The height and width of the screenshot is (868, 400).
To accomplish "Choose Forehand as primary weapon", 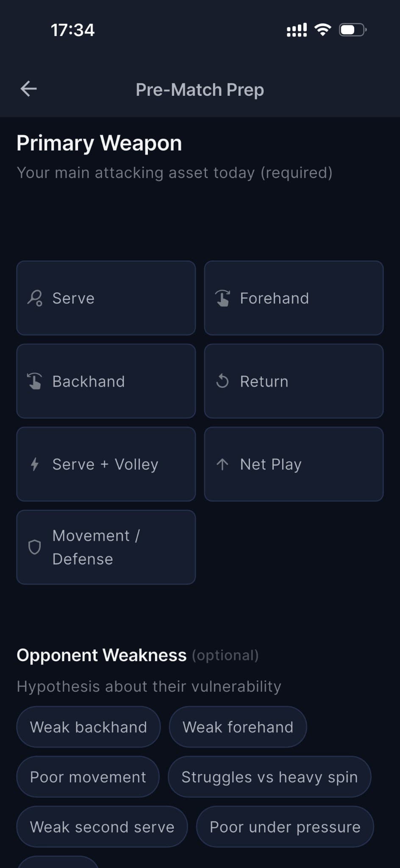I will (x=294, y=298).
